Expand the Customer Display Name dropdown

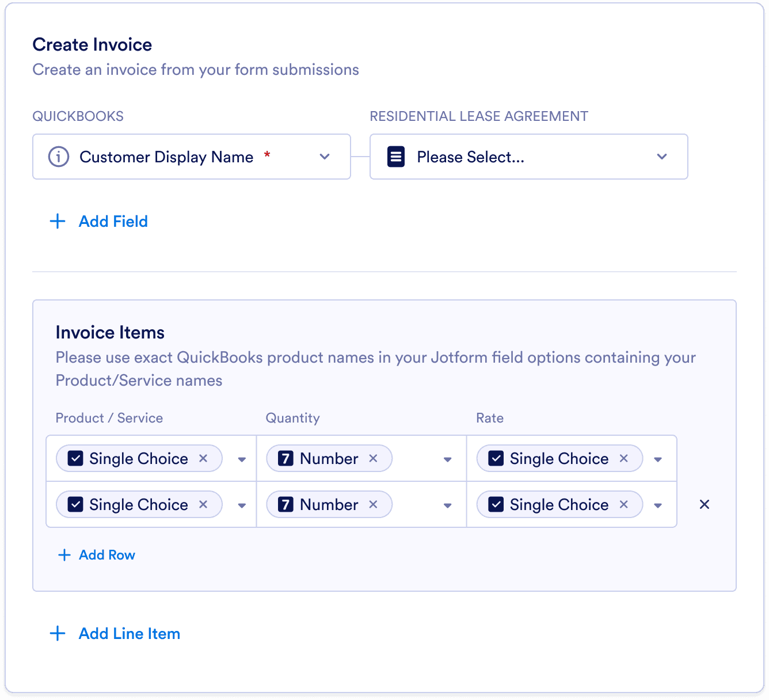point(324,157)
